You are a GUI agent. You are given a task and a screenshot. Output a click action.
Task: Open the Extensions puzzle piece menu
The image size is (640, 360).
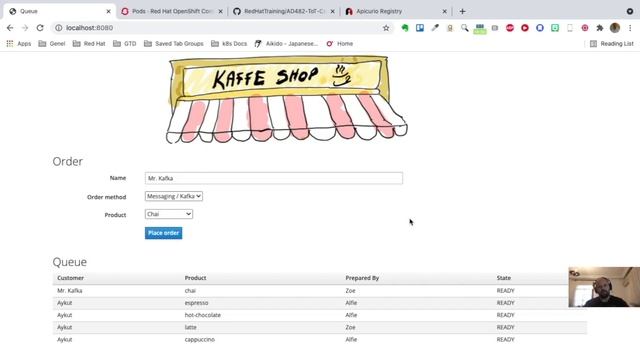pos(600,28)
